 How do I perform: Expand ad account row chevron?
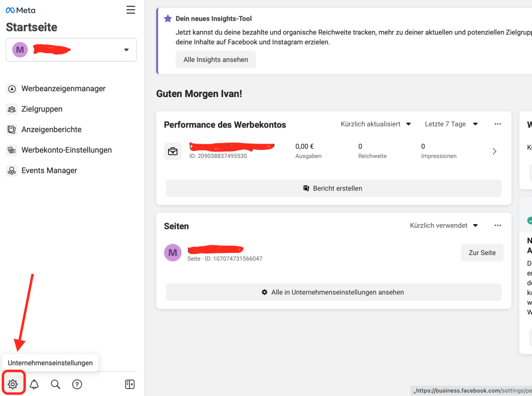(x=494, y=151)
